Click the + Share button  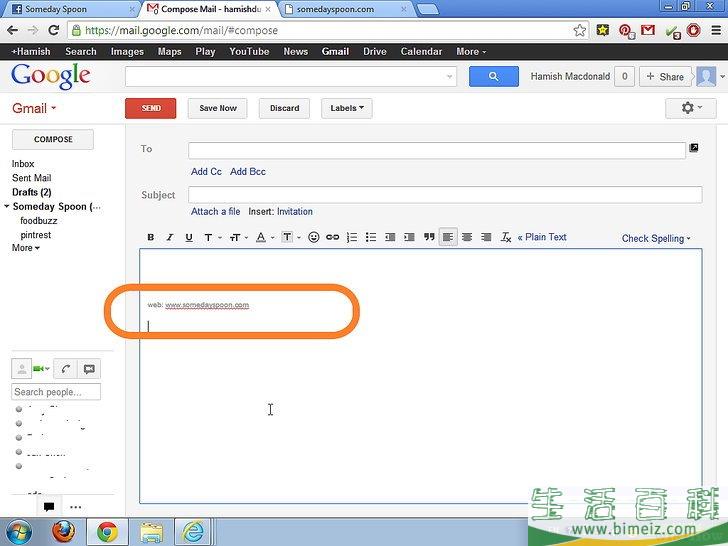click(x=665, y=77)
